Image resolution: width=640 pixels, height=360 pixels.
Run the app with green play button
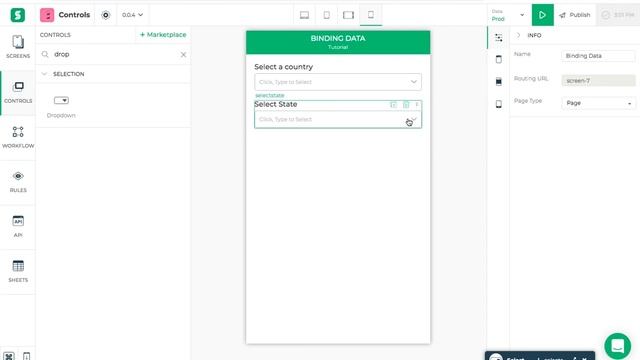coord(542,15)
